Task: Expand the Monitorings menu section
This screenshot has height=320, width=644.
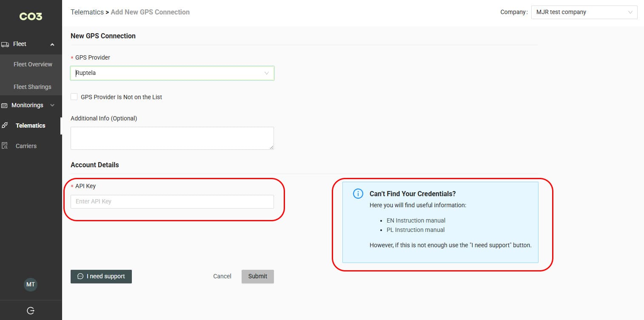Action: coord(52,105)
